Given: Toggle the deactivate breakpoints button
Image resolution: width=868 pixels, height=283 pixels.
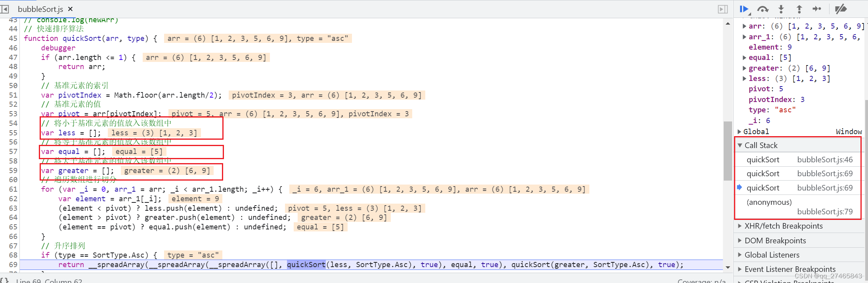Looking at the screenshot, I should tap(840, 9).
